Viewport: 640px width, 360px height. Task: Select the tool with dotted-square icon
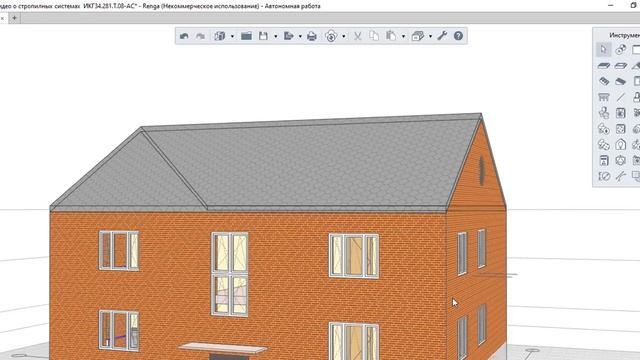(620, 129)
